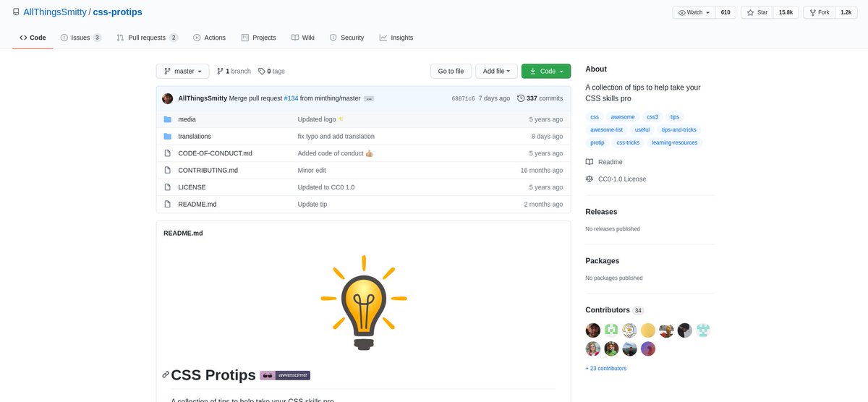Open the Code tab
This screenshot has height=402, width=868.
pos(33,38)
